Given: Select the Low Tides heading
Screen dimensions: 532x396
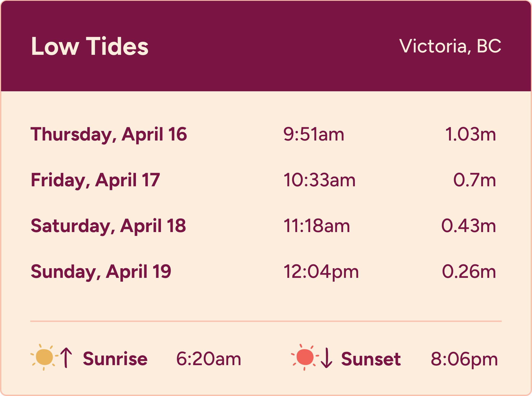Looking at the screenshot, I should (x=90, y=46).
